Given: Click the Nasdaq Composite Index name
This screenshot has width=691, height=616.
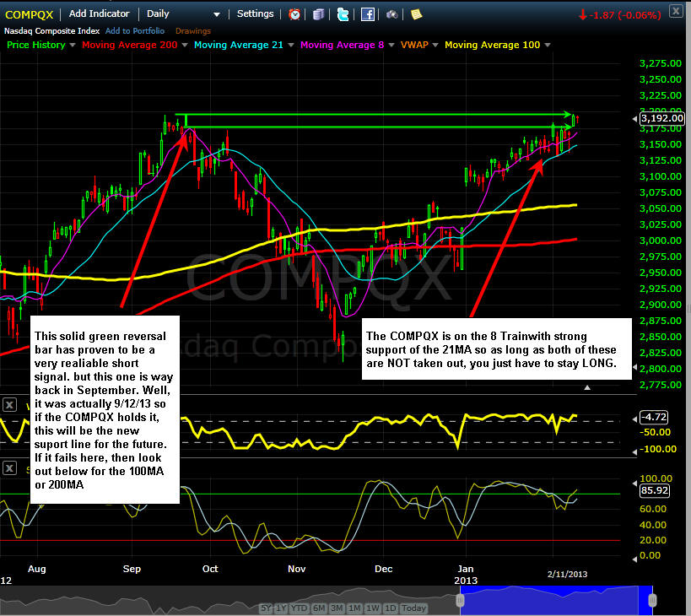Looking at the screenshot, I should tap(51, 31).
